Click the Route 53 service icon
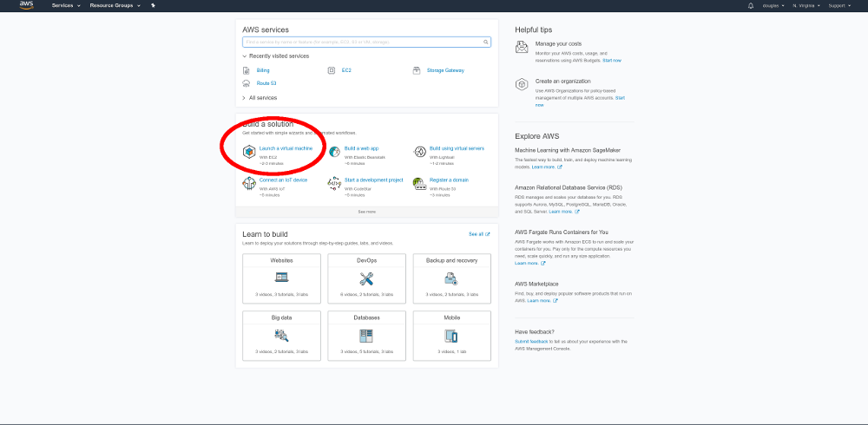Viewport: 868px width, 425px height. pos(247,83)
